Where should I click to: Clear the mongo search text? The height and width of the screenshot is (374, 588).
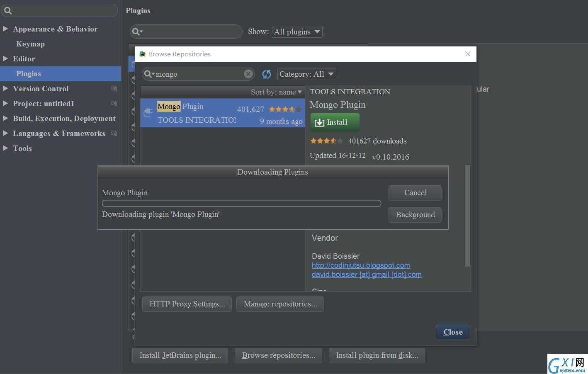(248, 74)
